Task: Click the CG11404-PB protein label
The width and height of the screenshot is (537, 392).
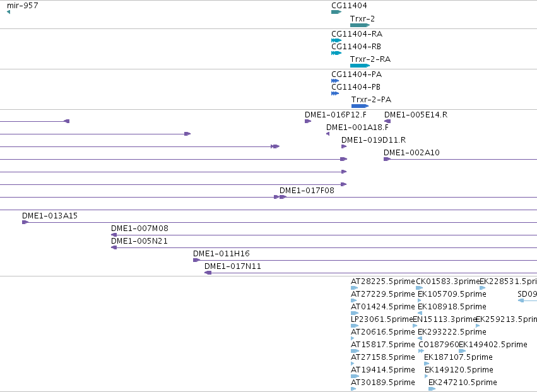Action: coord(356,87)
